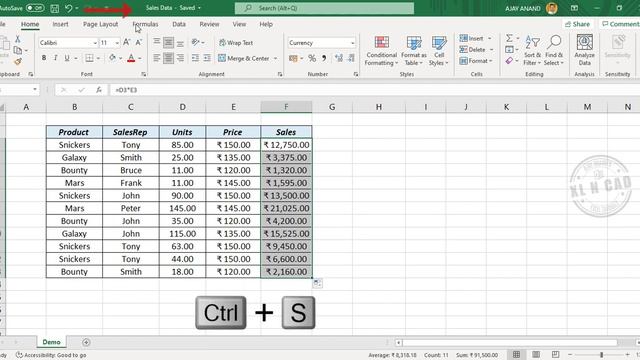Toggle Wrap Text
This screenshot has height=360, width=640.
pyautogui.click(x=236, y=43)
